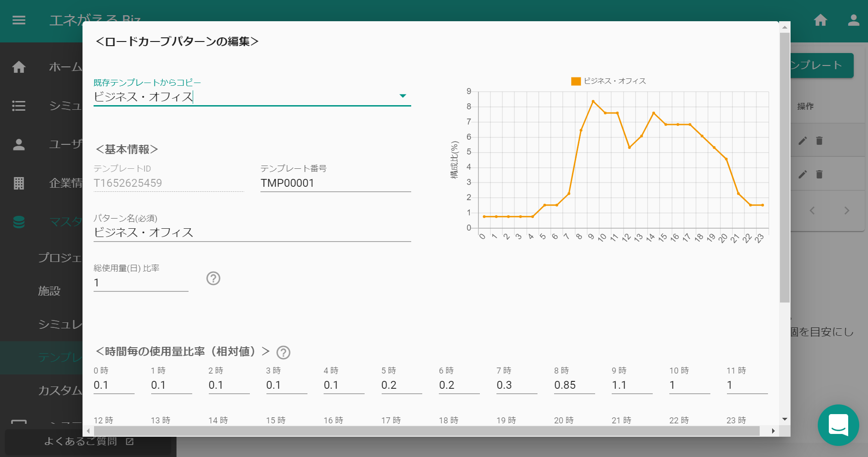Expand the existing template copy dropdown
This screenshot has height=457, width=868.
pyautogui.click(x=402, y=96)
